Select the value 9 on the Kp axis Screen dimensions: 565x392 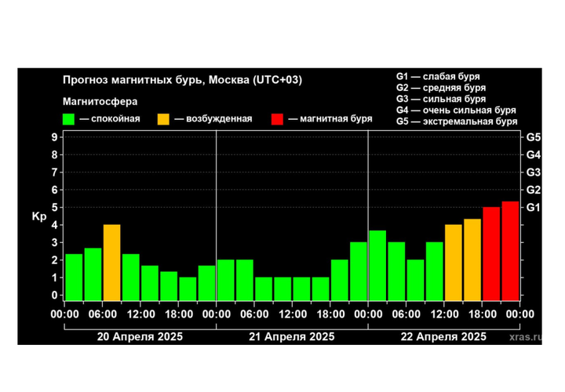pos(53,137)
